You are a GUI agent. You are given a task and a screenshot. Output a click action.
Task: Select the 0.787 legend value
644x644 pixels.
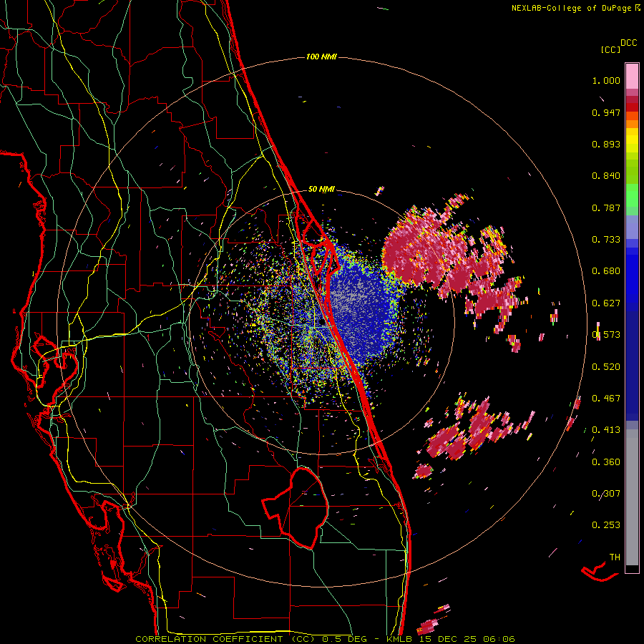(x=606, y=208)
